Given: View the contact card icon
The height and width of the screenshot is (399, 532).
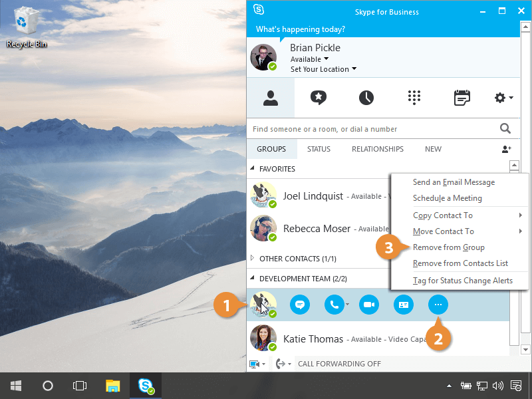Looking at the screenshot, I should (x=403, y=305).
